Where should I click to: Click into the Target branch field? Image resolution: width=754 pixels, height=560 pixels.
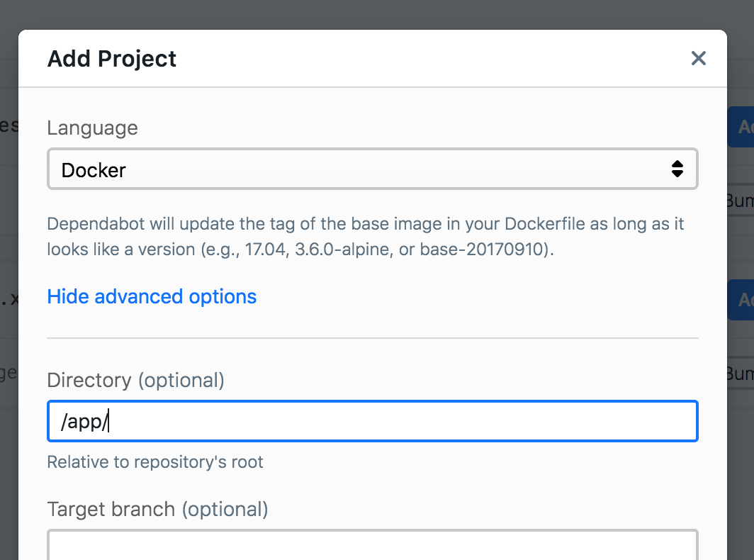tap(373, 546)
